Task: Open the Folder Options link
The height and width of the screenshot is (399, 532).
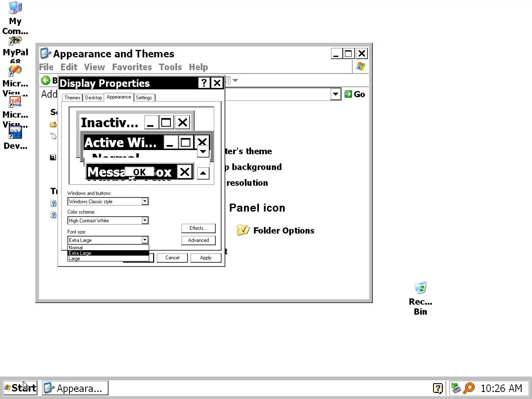Action: tap(284, 231)
